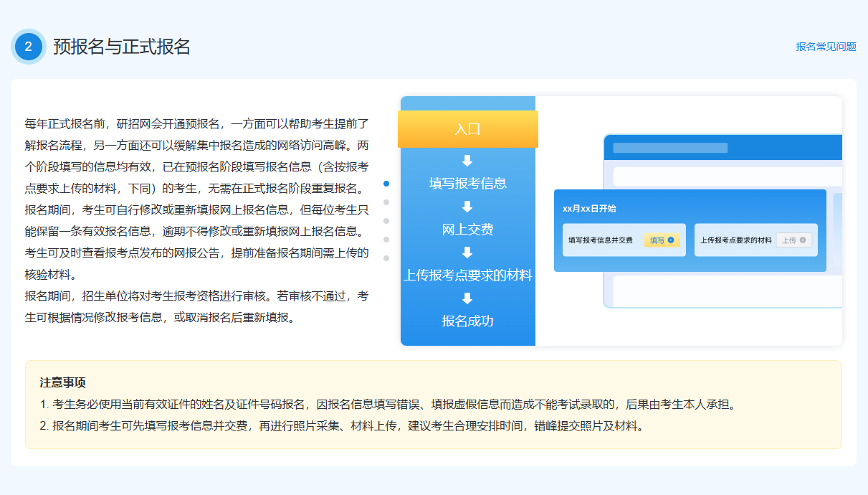Switch to the second carousel dot
The image size is (868, 495).
point(386,202)
